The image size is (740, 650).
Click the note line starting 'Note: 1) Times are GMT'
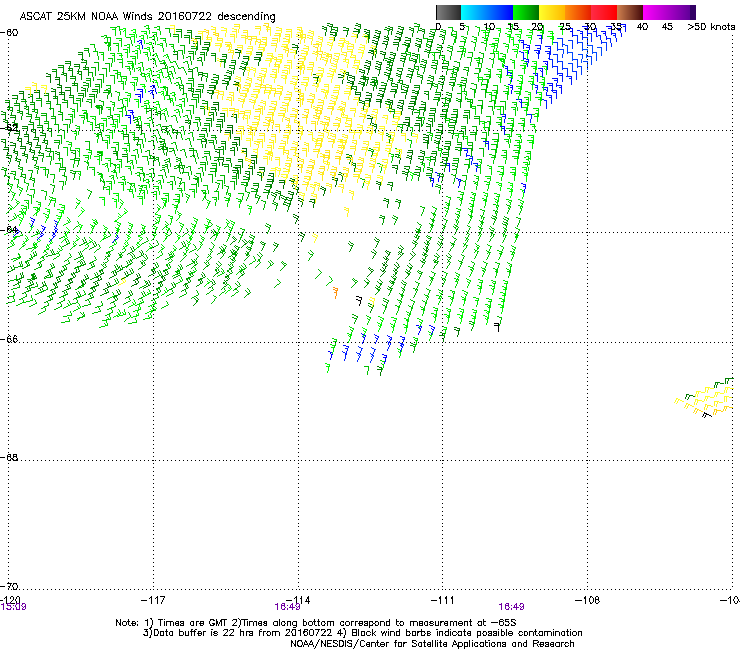316,623
